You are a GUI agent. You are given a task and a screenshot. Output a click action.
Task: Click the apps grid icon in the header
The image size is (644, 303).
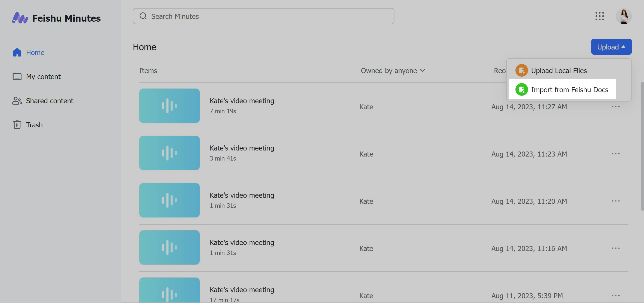600,16
